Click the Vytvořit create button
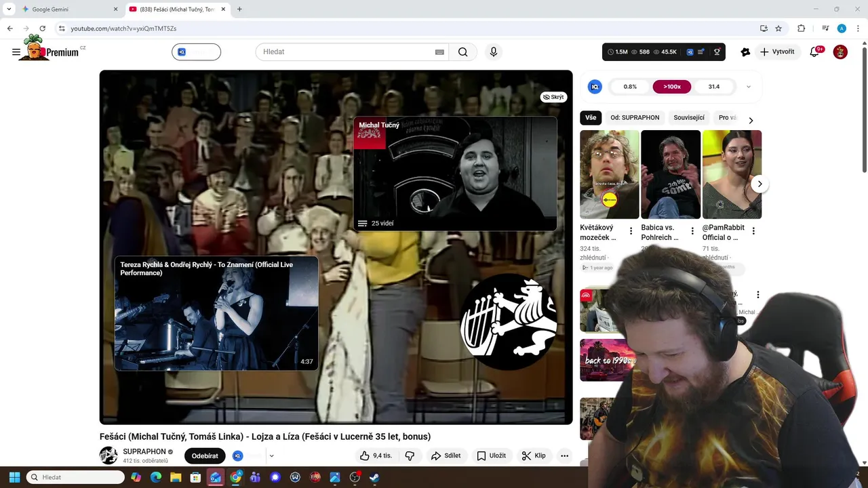Image resolution: width=868 pixels, height=488 pixels. pos(777,52)
